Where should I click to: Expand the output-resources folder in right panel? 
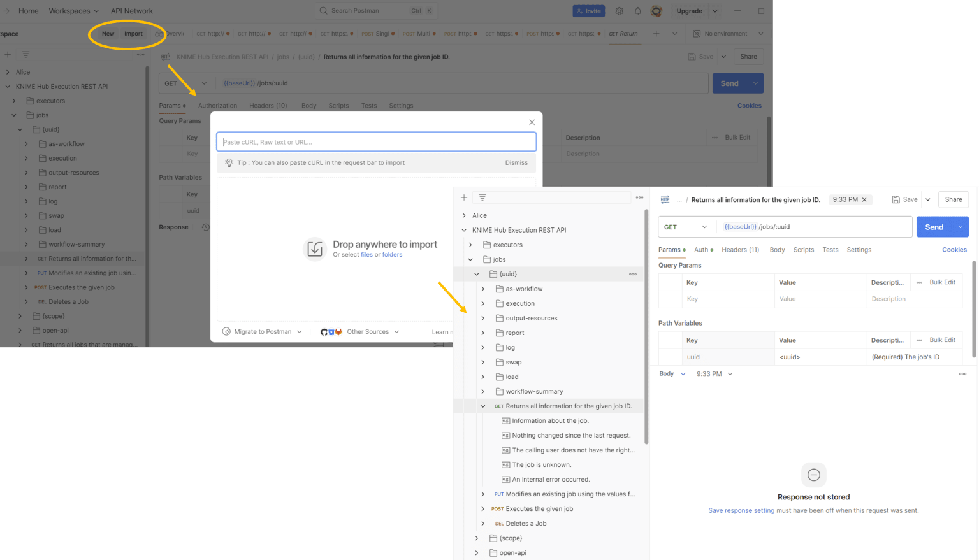(482, 318)
